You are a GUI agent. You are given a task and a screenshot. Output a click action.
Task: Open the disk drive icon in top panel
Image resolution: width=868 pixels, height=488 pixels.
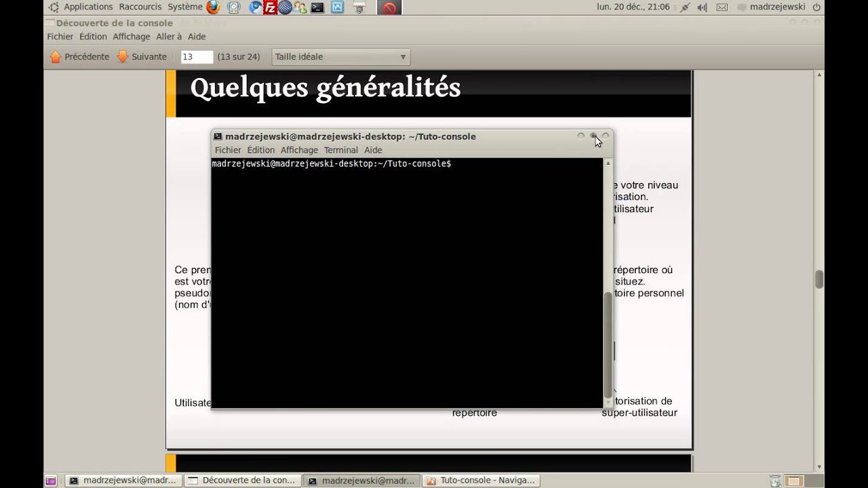click(233, 7)
